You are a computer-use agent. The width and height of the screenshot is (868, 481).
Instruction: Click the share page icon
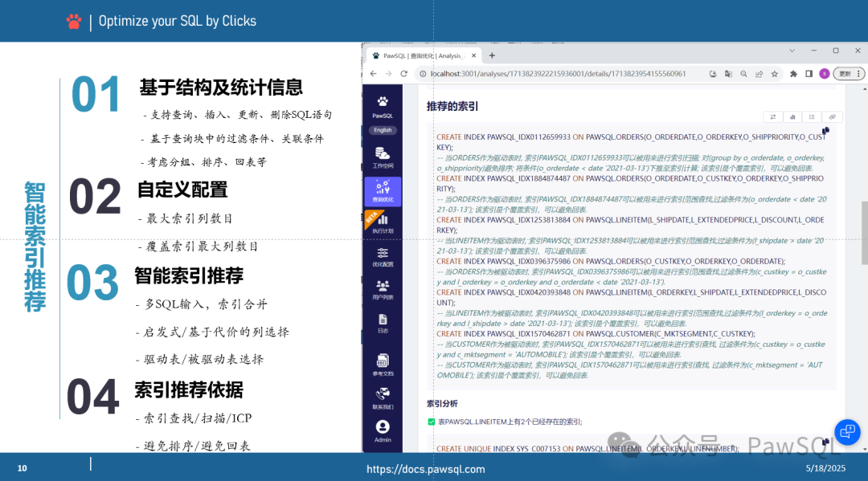(x=759, y=74)
